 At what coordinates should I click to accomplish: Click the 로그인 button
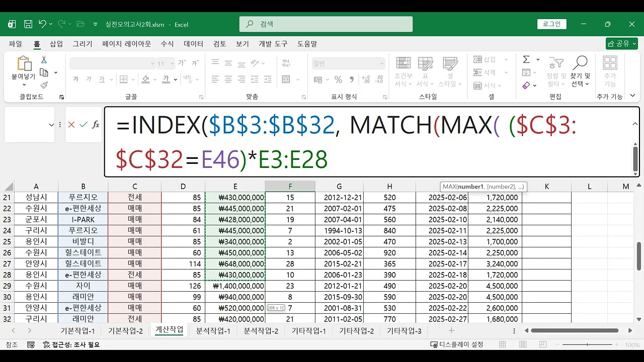coord(552,24)
